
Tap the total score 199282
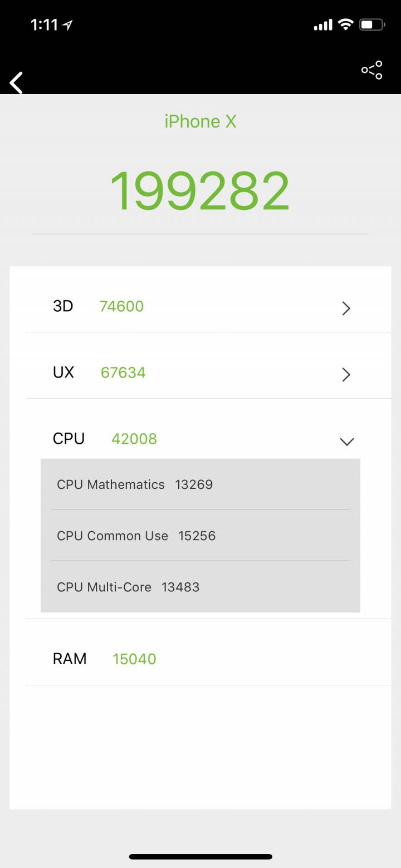click(x=200, y=191)
